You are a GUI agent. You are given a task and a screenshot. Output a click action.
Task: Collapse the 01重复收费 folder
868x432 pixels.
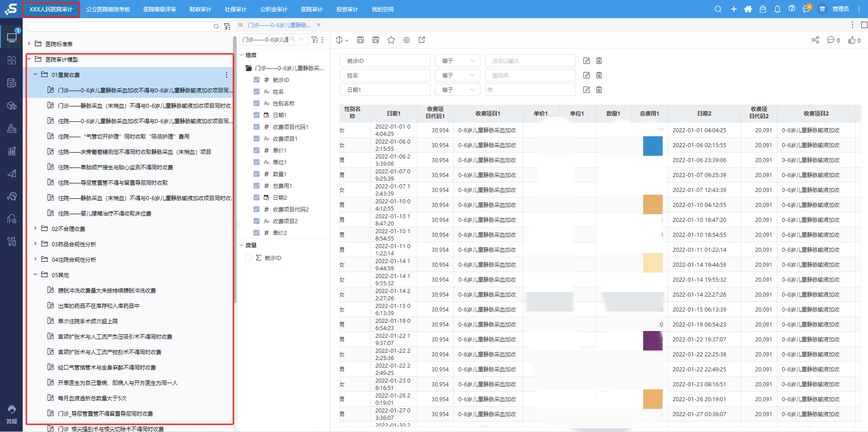(36, 74)
